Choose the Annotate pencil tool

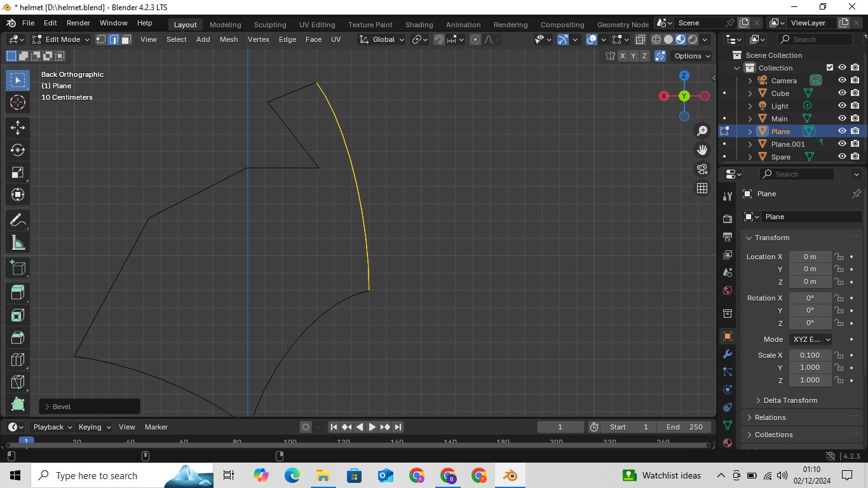[x=18, y=220]
